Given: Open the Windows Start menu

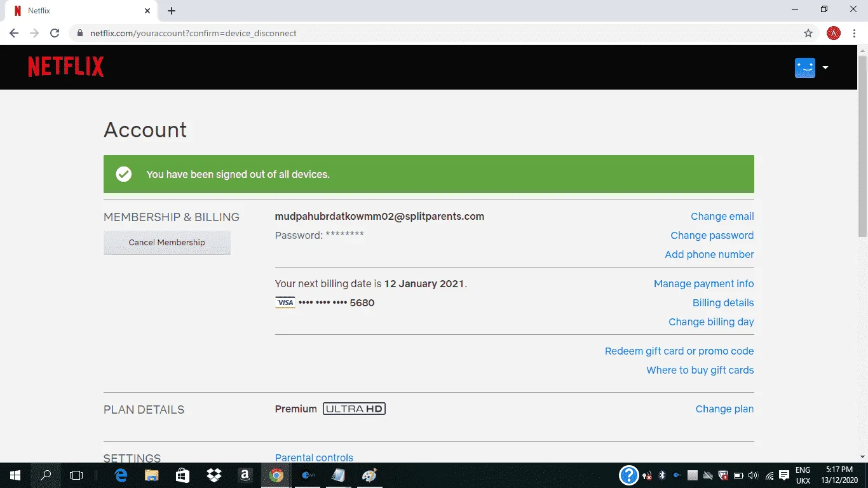Looking at the screenshot, I should (x=15, y=475).
